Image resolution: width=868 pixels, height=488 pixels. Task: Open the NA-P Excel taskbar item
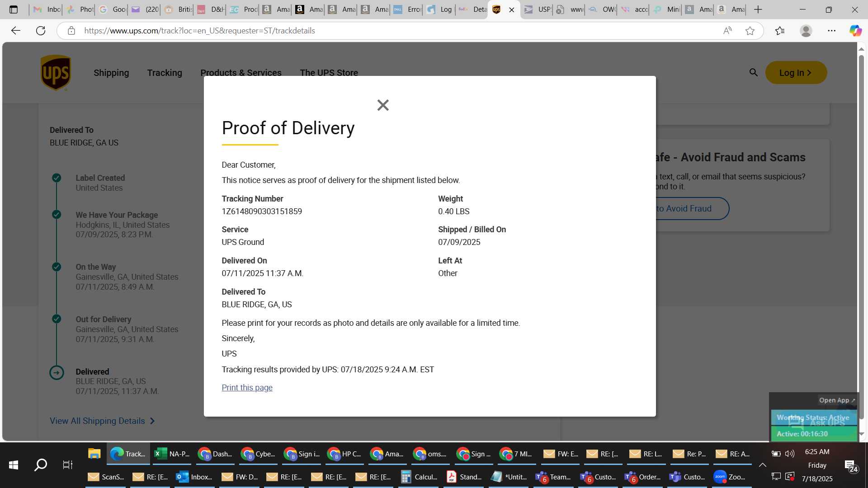pyautogui.click(x=172, y=454)
